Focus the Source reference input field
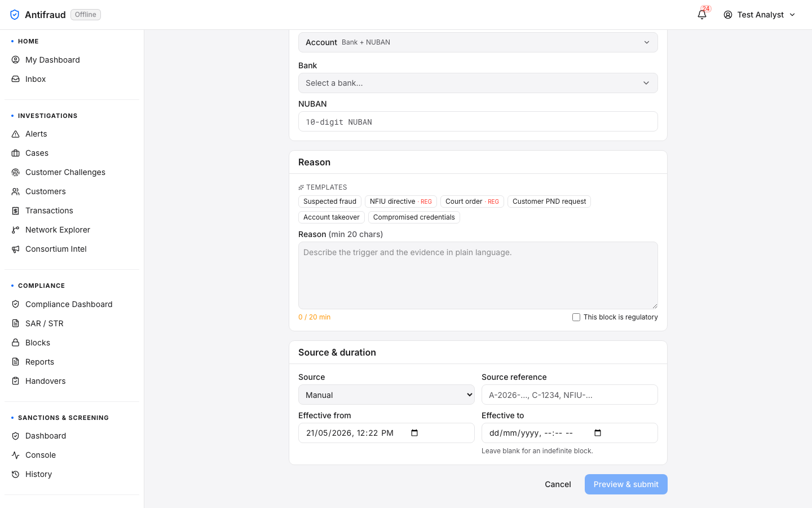 (x=570, y=395)
